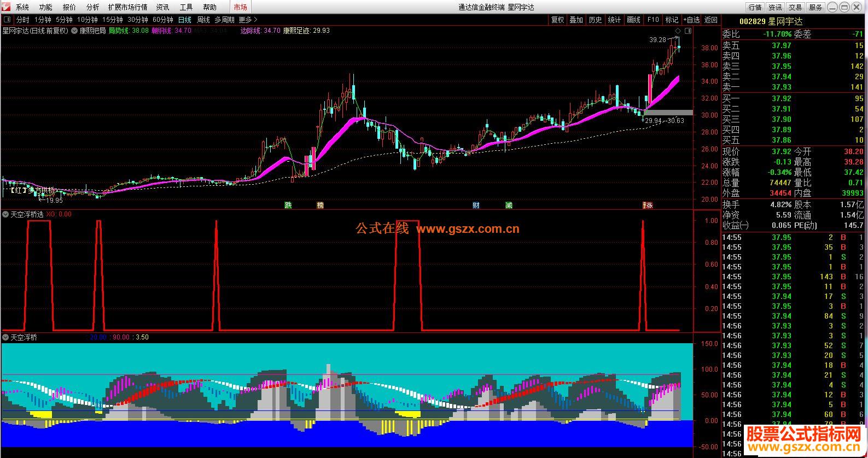This screenshot has width=868, height=458.
Task: Click the 叠加 overlay button
Action: coord(576,20)
